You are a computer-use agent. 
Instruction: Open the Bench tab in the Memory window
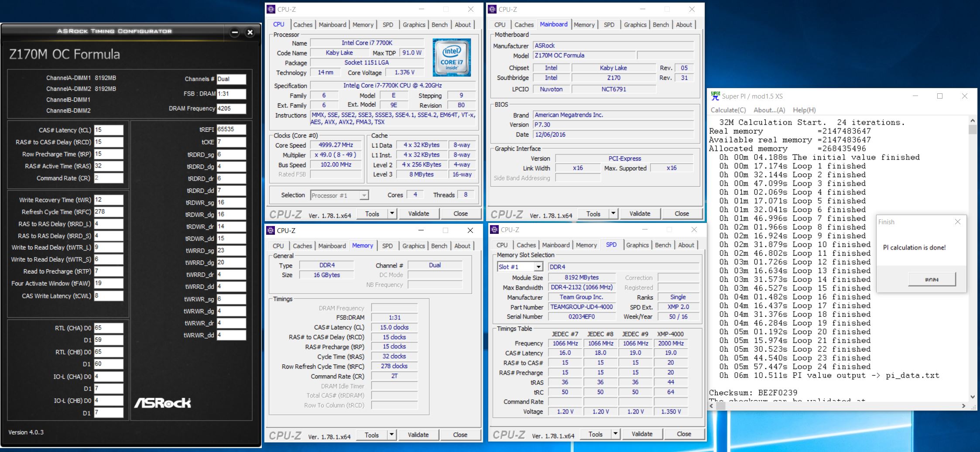pyautogui.click(x=439, y=246)
